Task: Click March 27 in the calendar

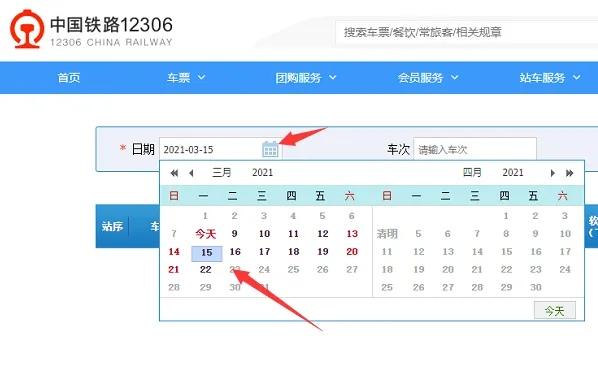Action: 352,269
